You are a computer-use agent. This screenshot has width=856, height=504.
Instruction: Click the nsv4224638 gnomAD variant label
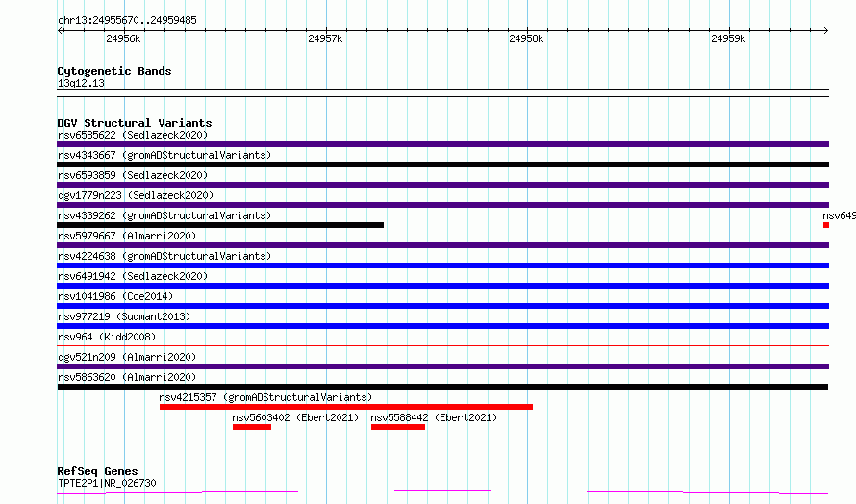pos(164,256)
